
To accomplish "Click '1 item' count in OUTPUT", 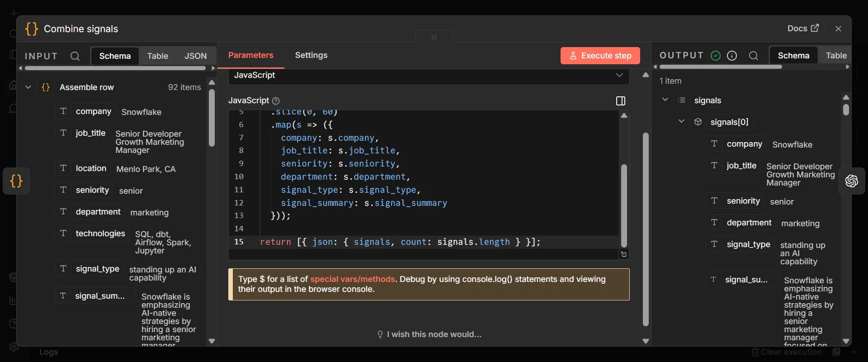I will 670,81.
